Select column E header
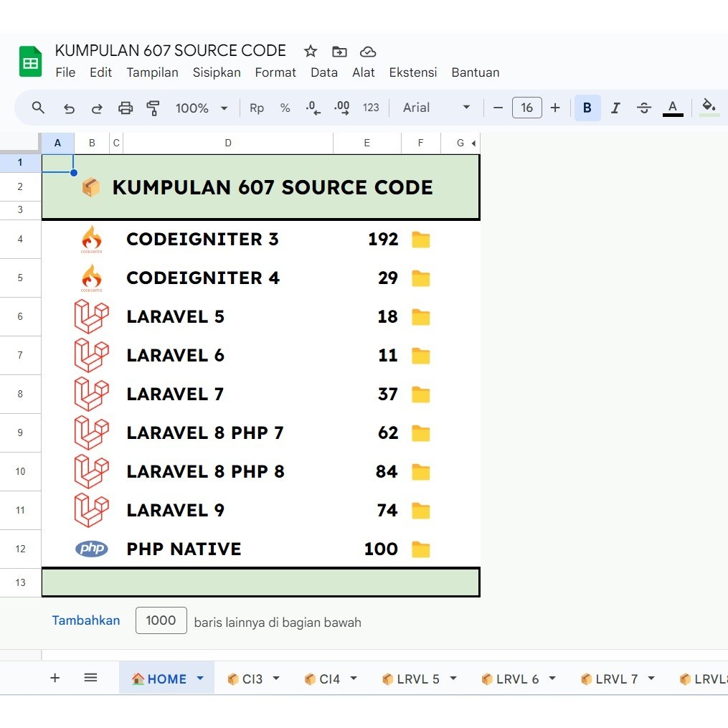728x728 pixels. [367, 143]
